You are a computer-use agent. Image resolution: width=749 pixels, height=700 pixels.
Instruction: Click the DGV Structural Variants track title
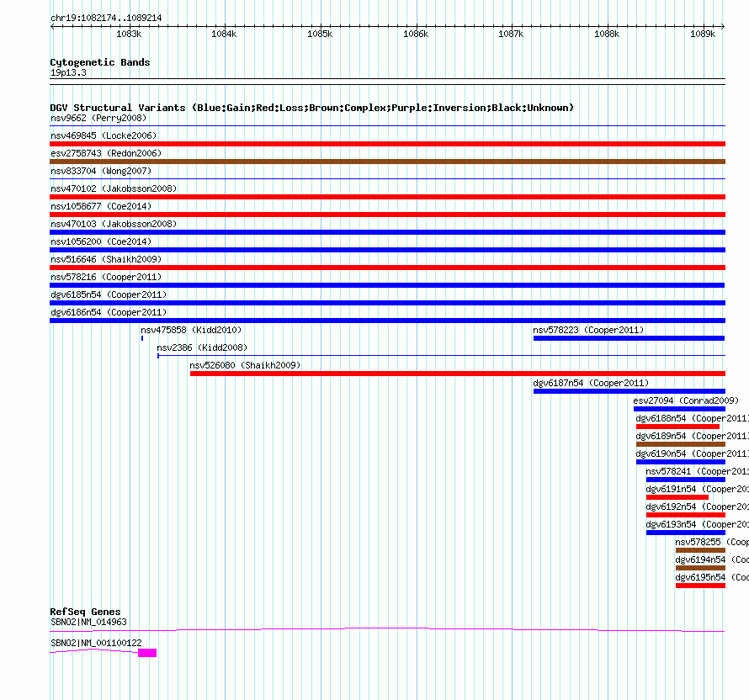[x=312, y=108]
